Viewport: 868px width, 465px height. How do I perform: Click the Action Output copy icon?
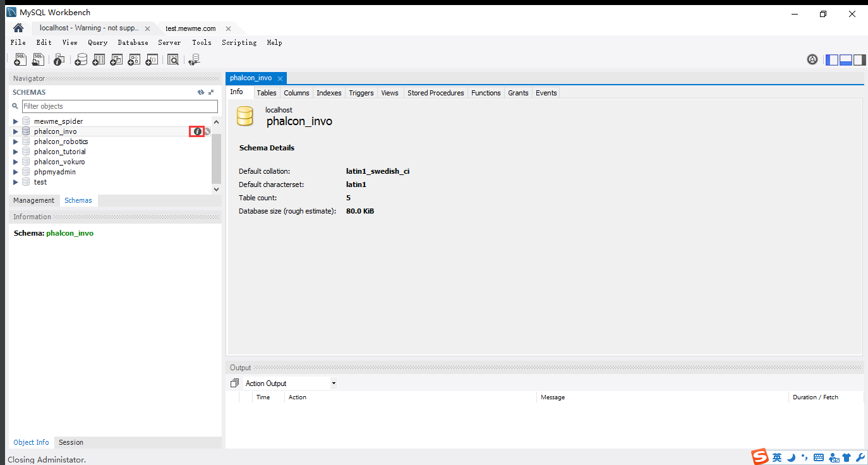234,383
